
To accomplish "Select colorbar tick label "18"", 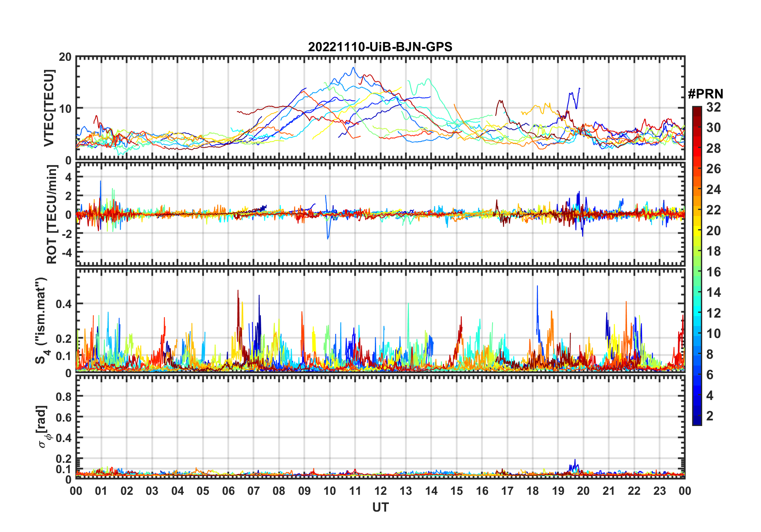I will click(x=713, y=251).
